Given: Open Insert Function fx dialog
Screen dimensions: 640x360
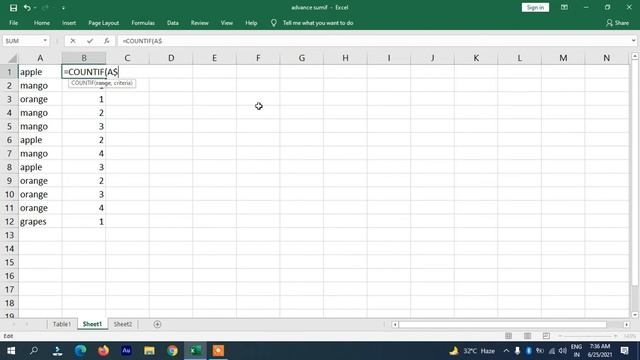Looking at the screenshot, I should click(107, 40).
